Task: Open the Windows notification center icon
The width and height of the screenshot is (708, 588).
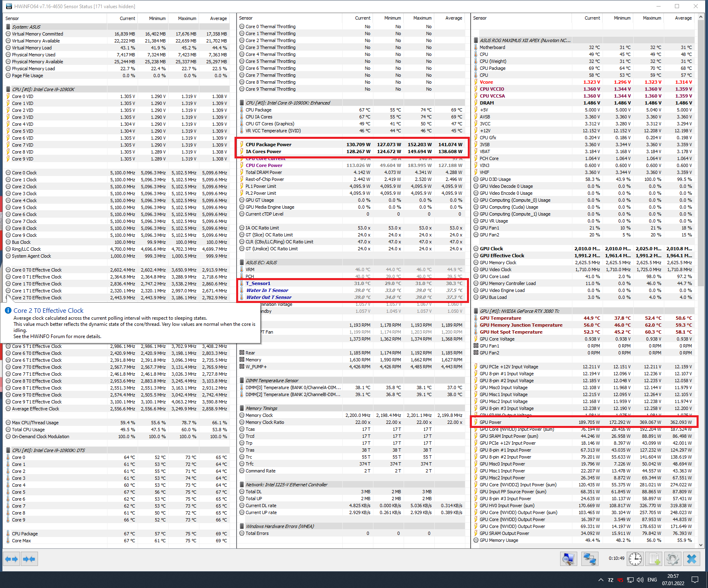Action: tap(695, 580)
